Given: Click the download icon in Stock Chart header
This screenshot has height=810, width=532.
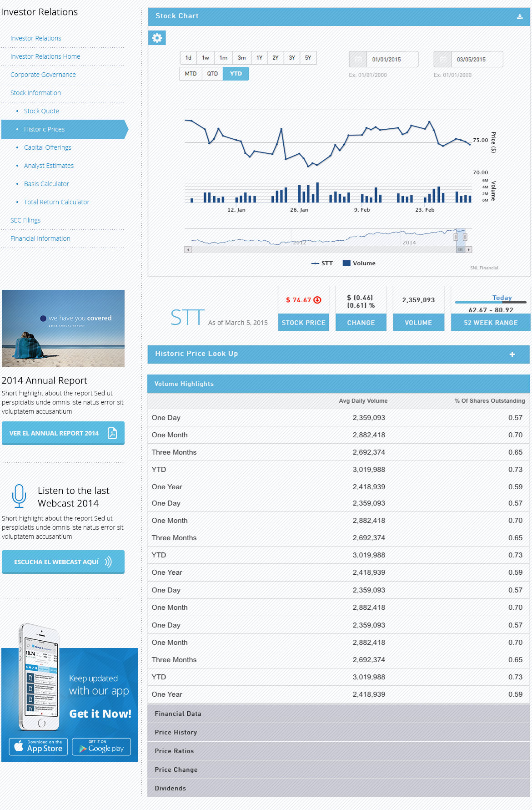Looking at the screenshot, I should coord(520,17).
